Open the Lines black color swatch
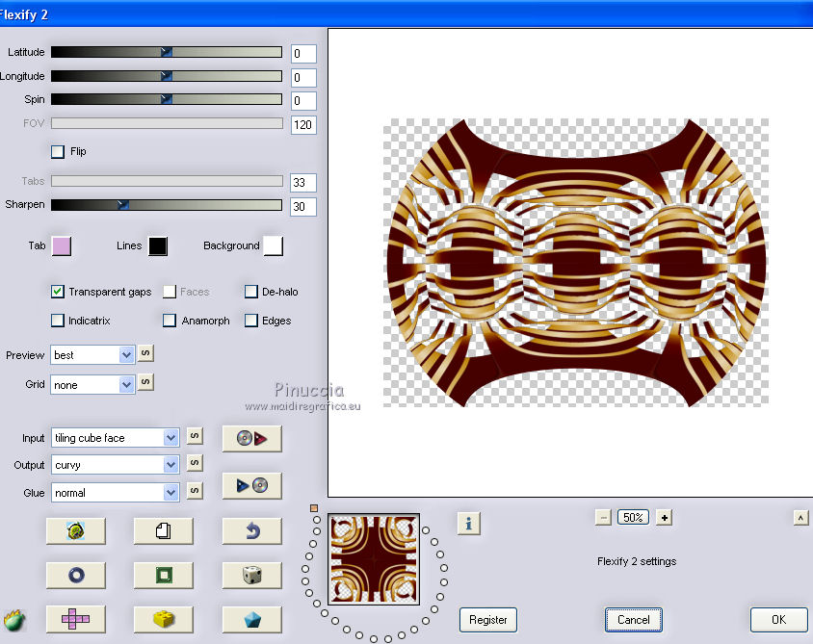This screenshot has width=813, height=644. tap(158, 246)
